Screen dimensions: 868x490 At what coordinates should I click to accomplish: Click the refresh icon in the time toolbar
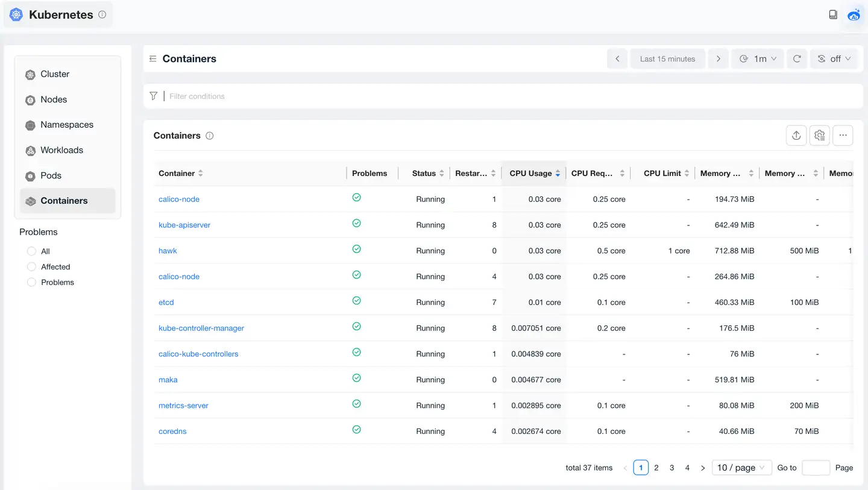click(x=797, y=59)
